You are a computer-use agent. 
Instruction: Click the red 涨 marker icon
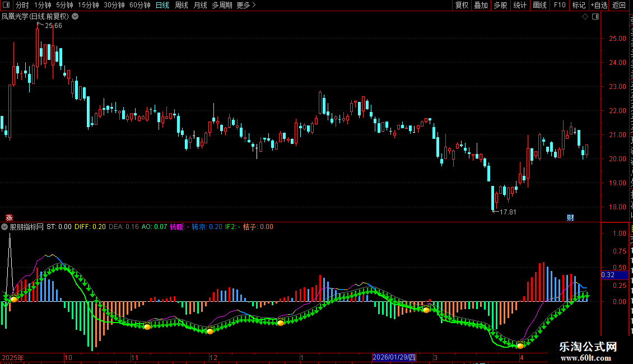[9, 217]
